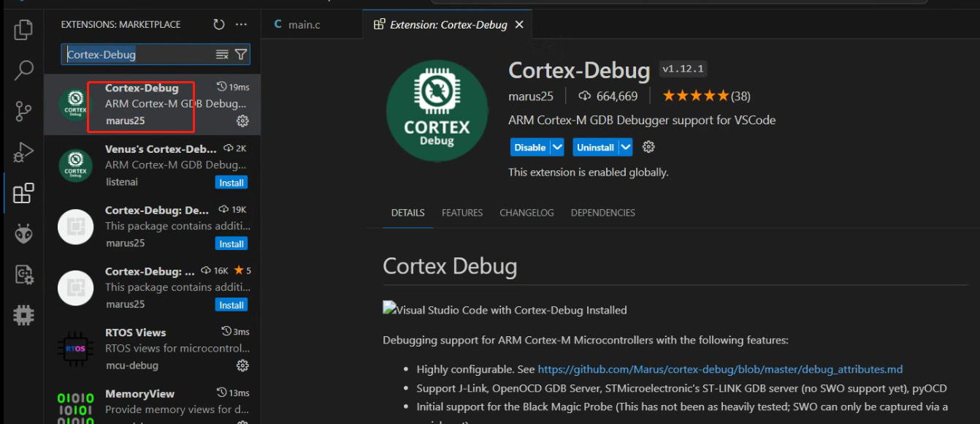Open the PlatformIO alien icon
Screen dimensions: 980x424
point(23,234)
